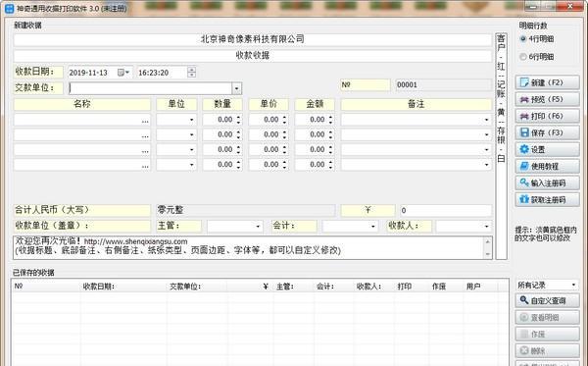Open second row 备注 dropdown

coord(486,134)
